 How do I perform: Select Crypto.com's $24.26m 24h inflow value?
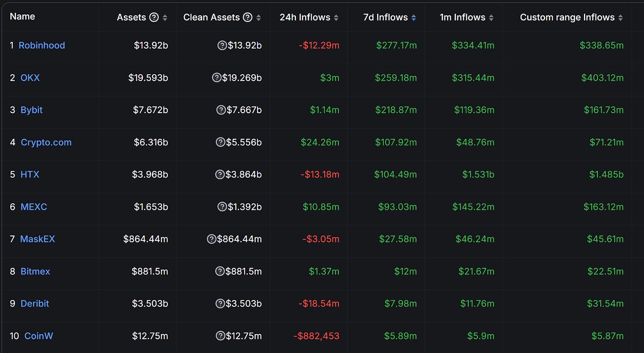tap(320, 142)
